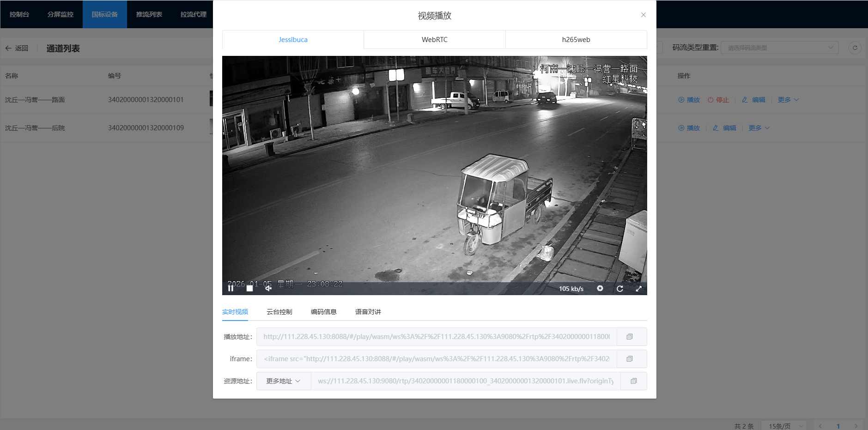Click the iframe code text field
868x430 pixels.
[436, 359]
